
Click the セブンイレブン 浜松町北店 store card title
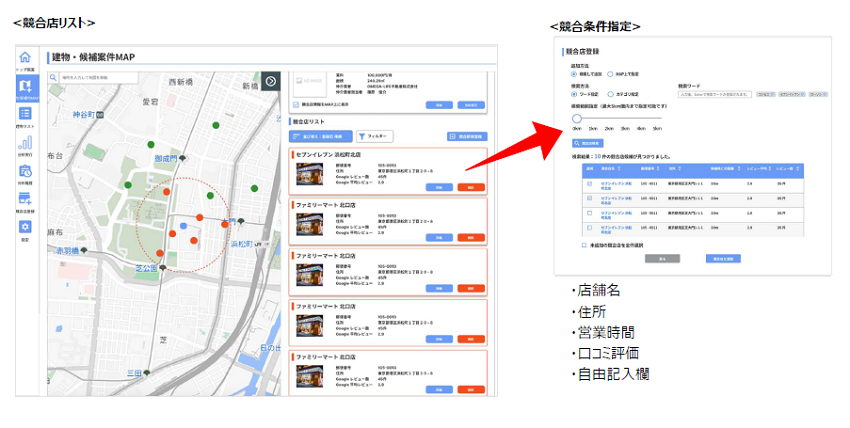click(329, 156)
